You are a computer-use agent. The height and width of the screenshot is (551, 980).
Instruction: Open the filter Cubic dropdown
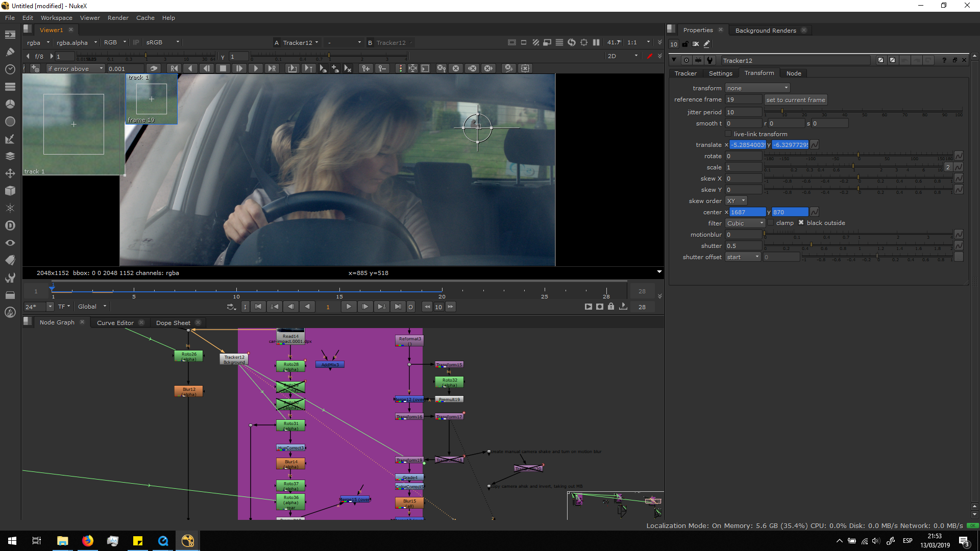pyautogui.click(x=745, y=223)
